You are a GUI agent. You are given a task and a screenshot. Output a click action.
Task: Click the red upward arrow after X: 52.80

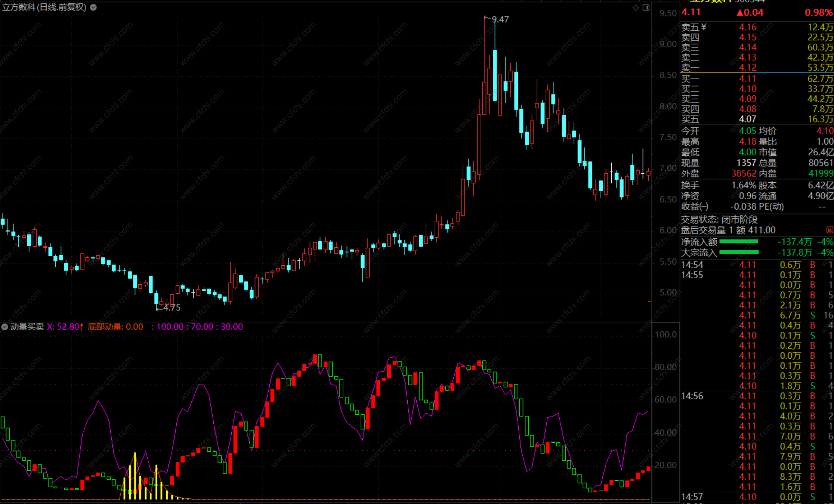[81, 327]
